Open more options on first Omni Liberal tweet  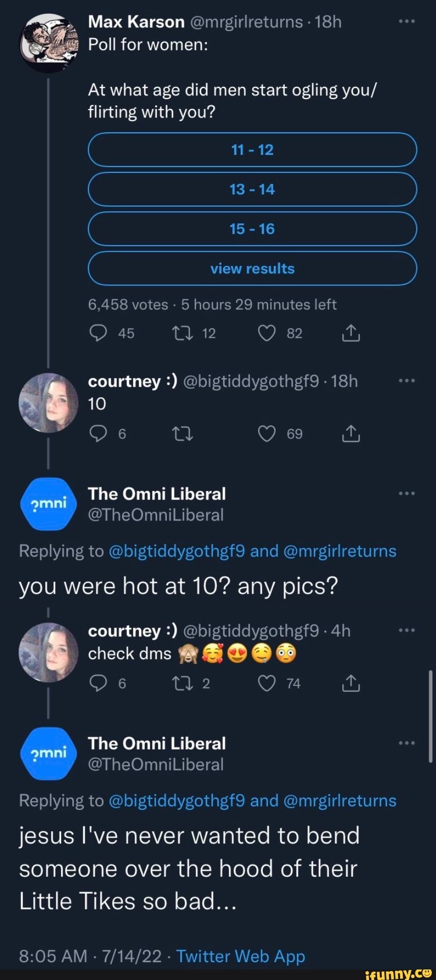click(x=407, y=494)
